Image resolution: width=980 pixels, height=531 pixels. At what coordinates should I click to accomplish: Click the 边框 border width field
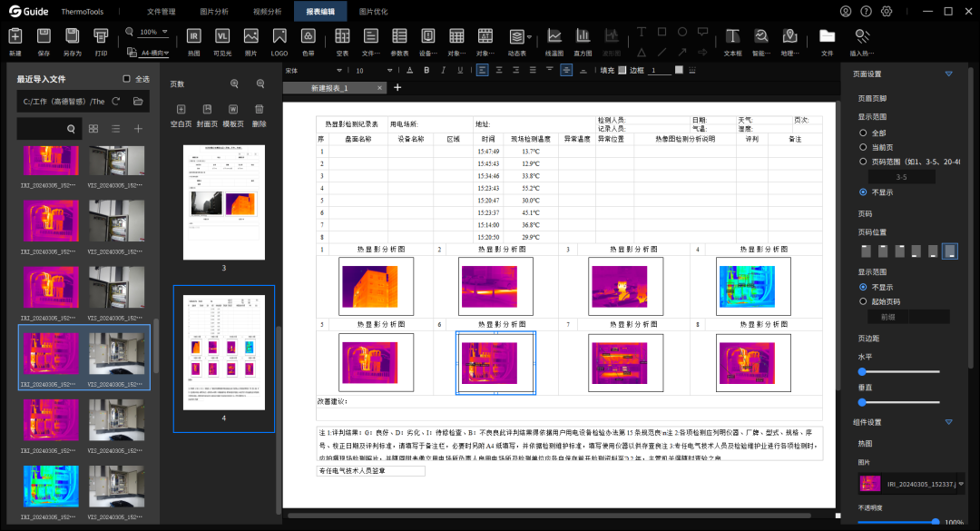[x=660, y=70]
